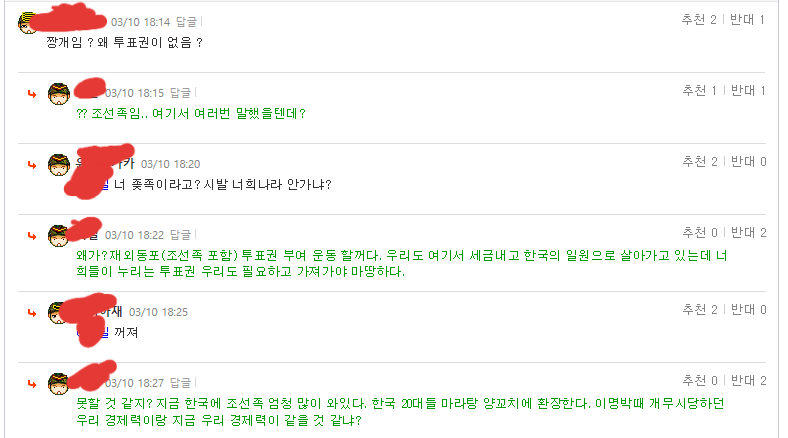Click the avatar on the 18:27 reply
788x438 pixels.
pyautogui.click(x=58, y=382)
